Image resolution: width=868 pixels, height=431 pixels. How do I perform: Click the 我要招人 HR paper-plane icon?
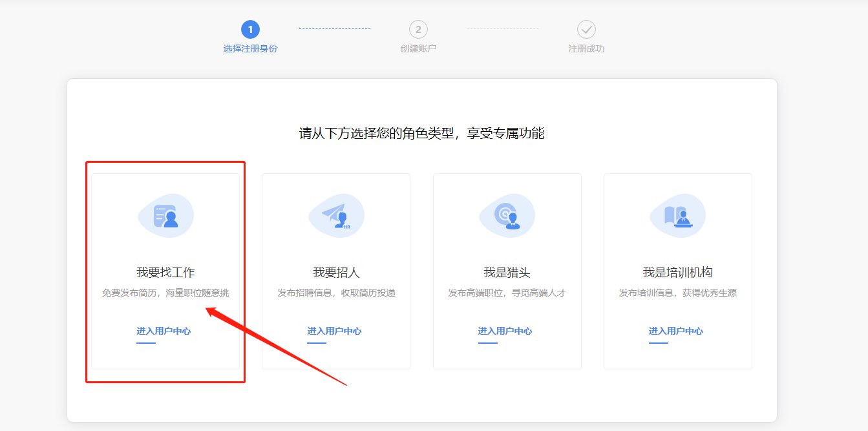point(336,216)
